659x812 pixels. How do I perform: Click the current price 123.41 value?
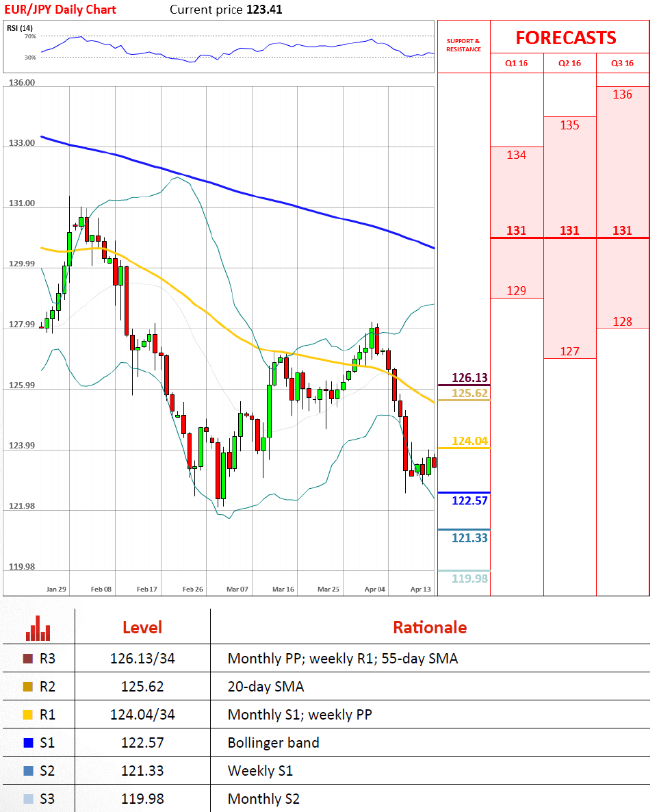point(265,10)
